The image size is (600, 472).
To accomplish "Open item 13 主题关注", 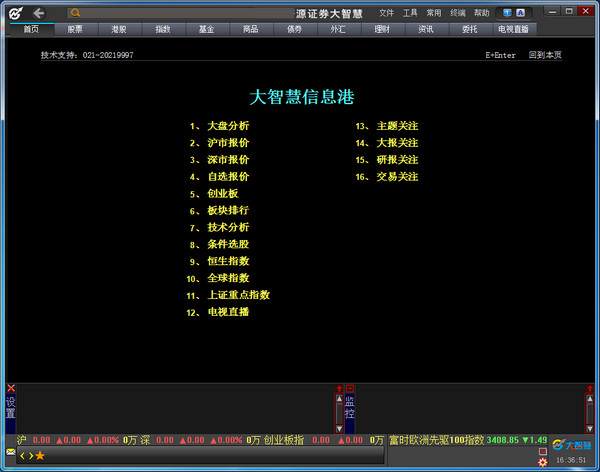I will (x=397, y=126).
